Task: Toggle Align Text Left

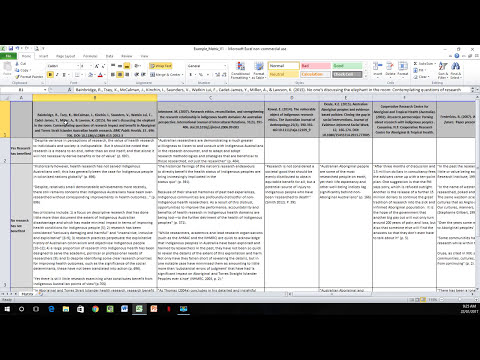Action: tap(113, 75)
